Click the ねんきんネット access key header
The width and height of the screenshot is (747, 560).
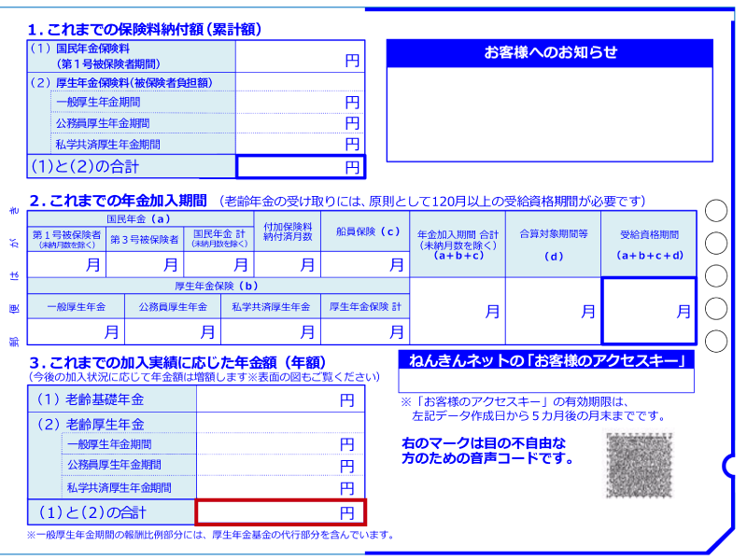click(x=546, y=360)
